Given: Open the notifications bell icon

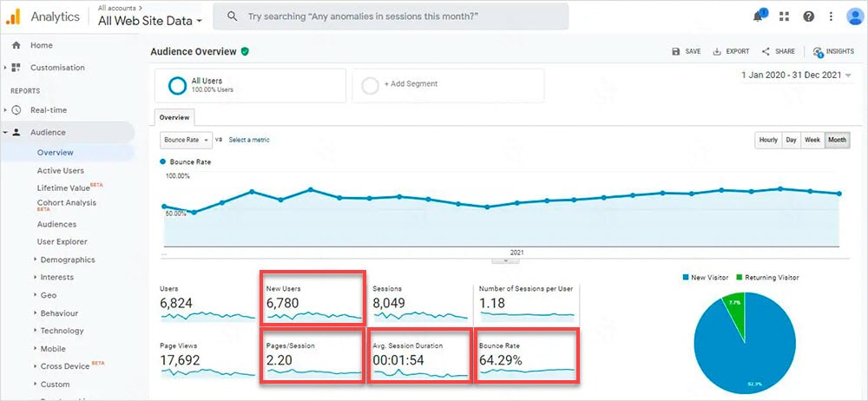Looking at the screenshot, I should point(758,16).
